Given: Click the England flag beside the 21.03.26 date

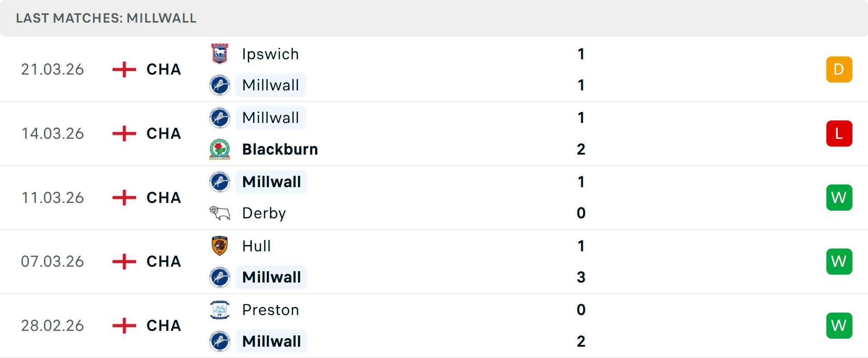Looking at the screenshot, I should 123,69.
